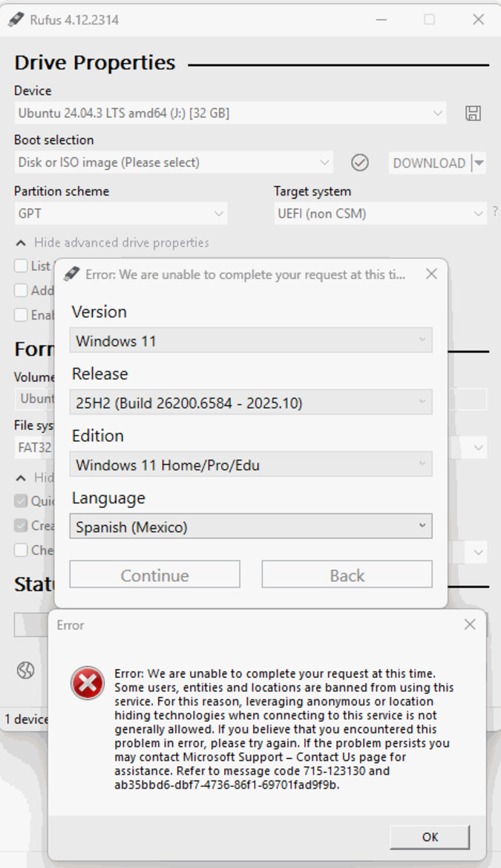Close the Error message dialog

[x=470, y=624]
